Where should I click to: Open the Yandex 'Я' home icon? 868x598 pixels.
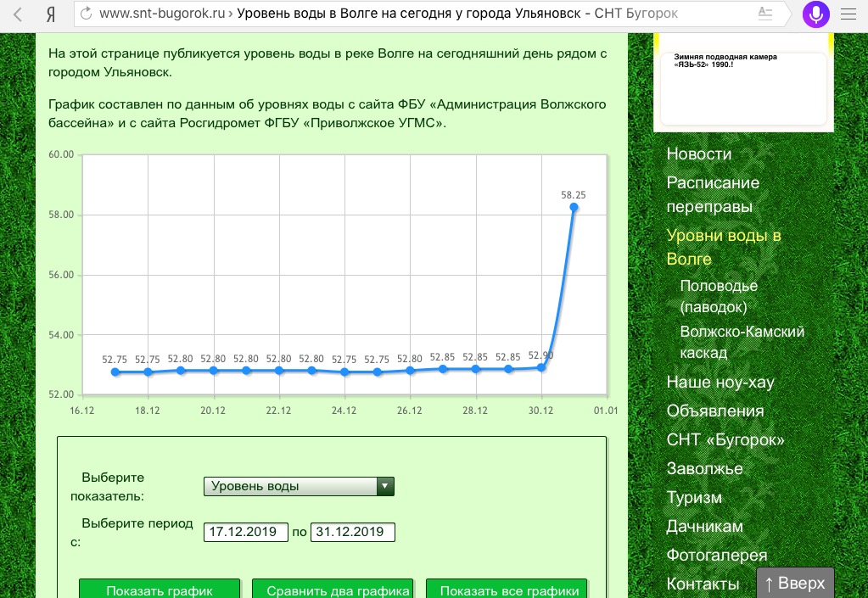pyautogui.click(x=50, y=14)
